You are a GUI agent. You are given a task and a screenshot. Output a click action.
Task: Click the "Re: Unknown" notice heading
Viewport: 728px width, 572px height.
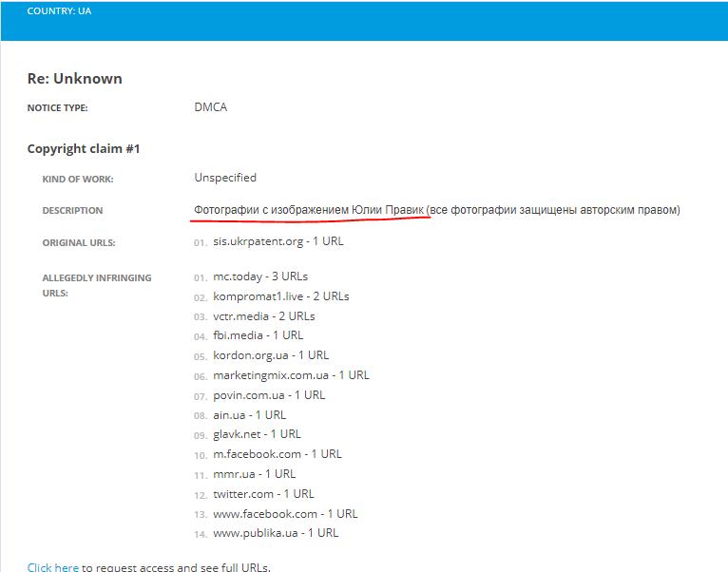(x=74, y=79)
